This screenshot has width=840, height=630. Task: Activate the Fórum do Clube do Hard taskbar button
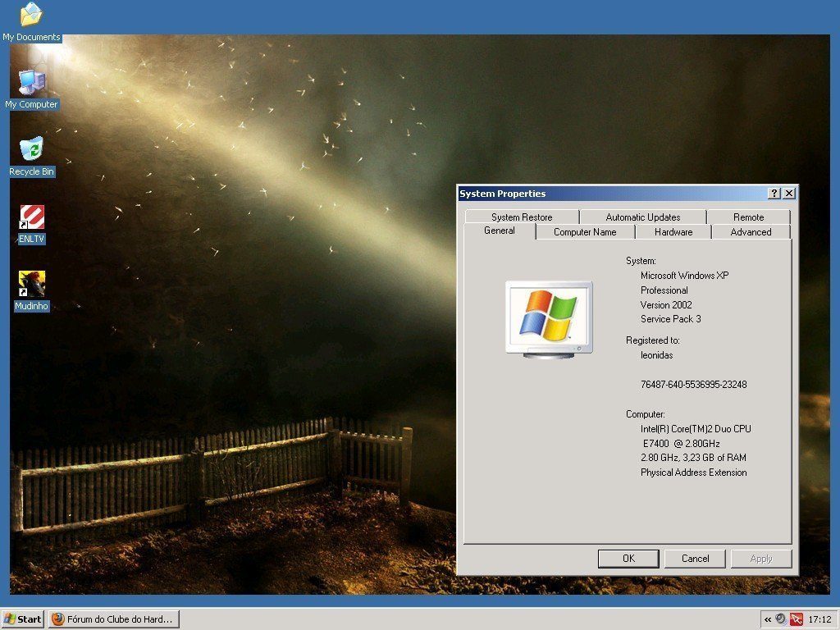point(114,619)
